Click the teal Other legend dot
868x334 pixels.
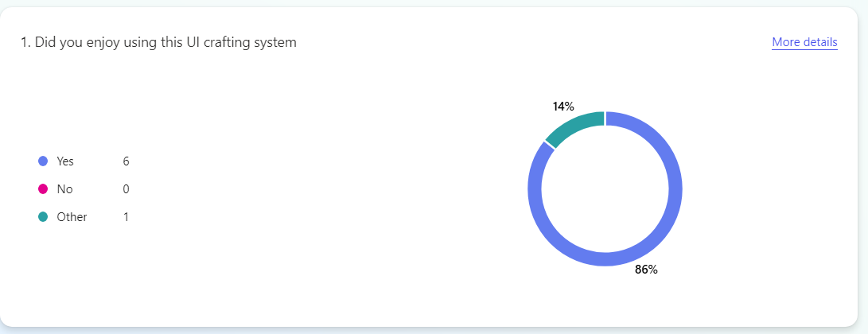click(43, 217)
